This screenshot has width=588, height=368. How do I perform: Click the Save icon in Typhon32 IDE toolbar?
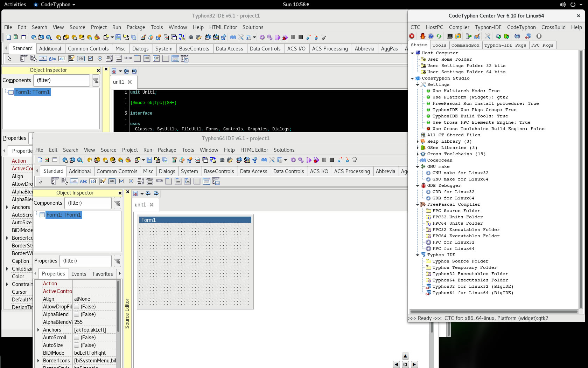click(118, 37)
